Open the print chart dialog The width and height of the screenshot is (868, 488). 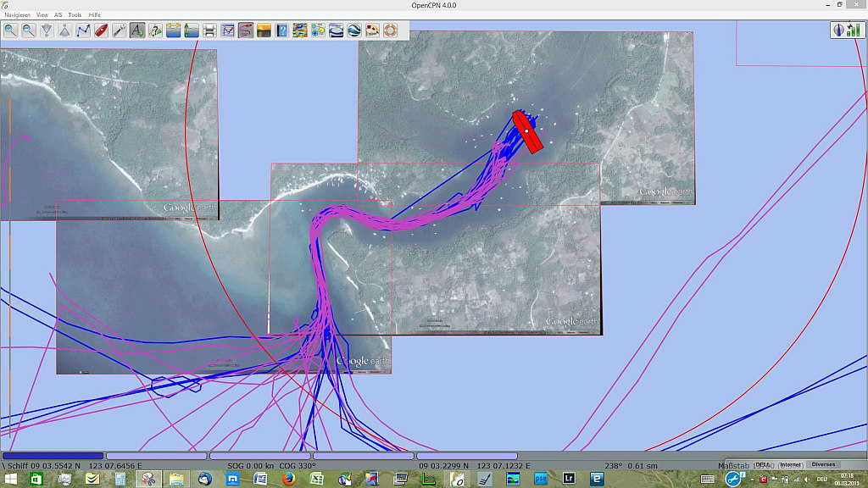click(209, 30)
